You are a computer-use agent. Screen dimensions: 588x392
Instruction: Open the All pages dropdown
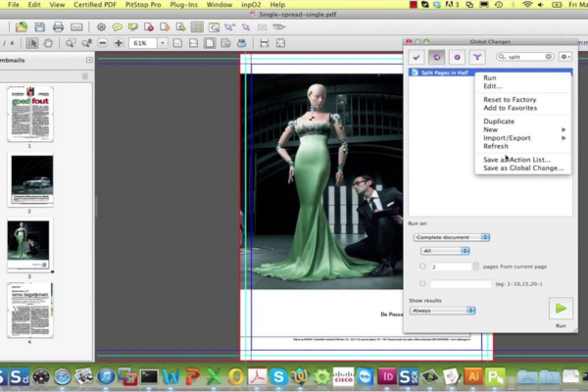tap(445, 251)
